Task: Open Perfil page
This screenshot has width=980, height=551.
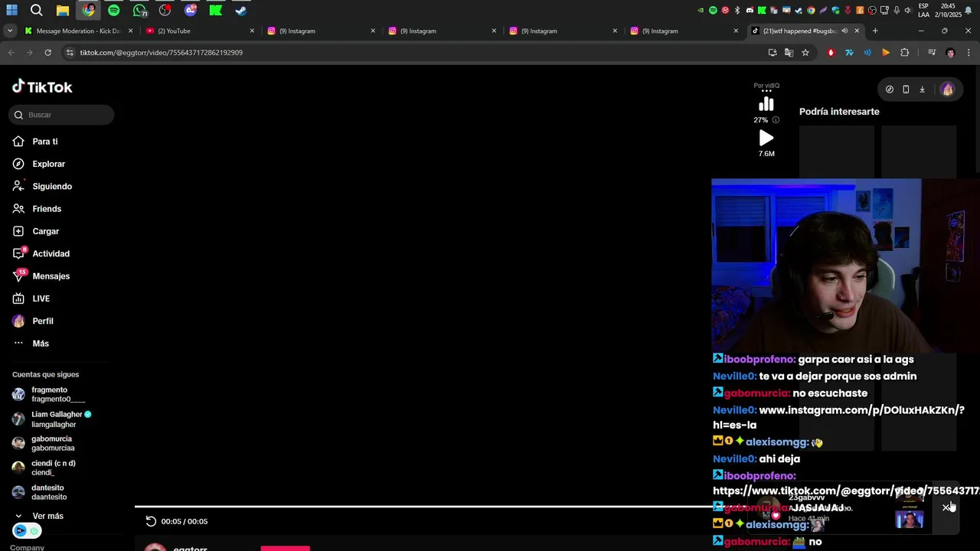Action: pyautogui.click(x=33, y=321)
